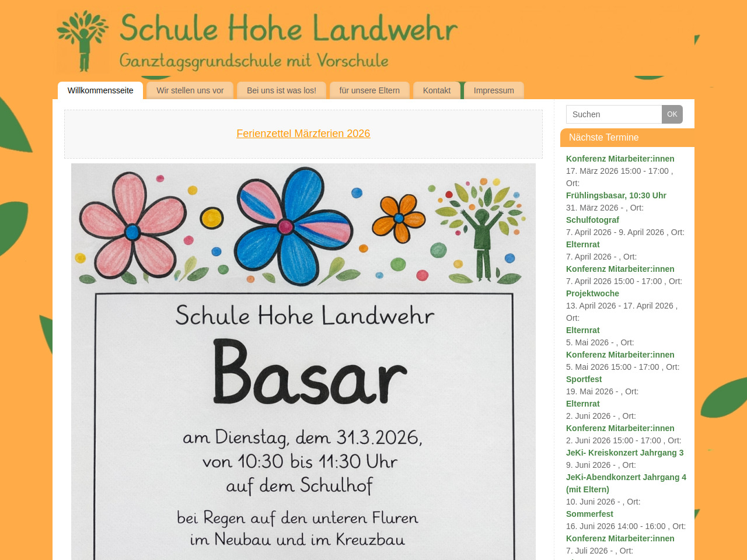
Task: Open JeKi-Abendkonzert Jahrgang 4 event
Action: [626, 477]
